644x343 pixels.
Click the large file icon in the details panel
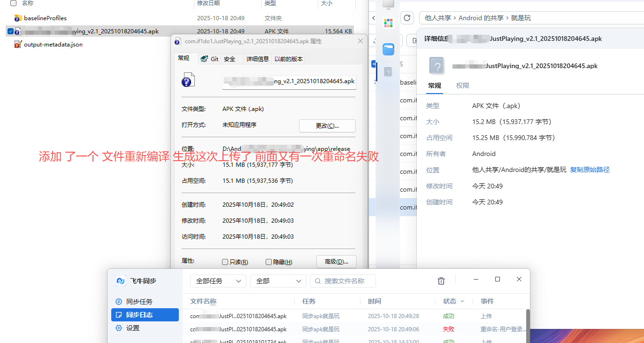point(437,66)
